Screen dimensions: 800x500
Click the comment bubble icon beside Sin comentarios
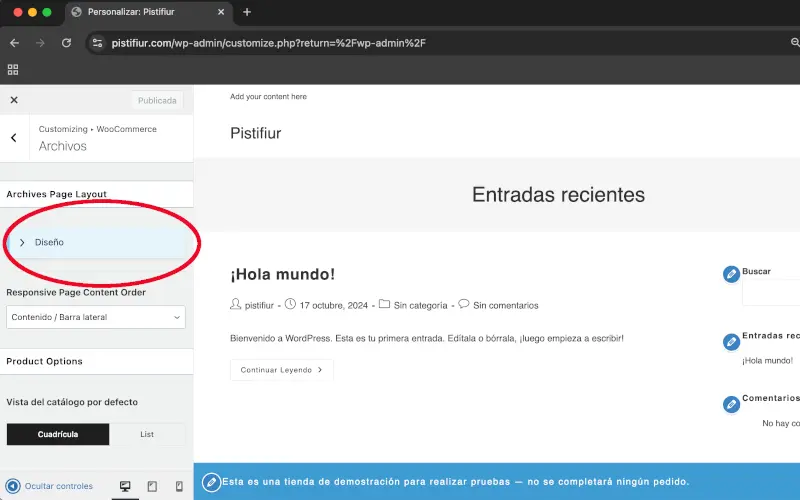pos(463,304)
